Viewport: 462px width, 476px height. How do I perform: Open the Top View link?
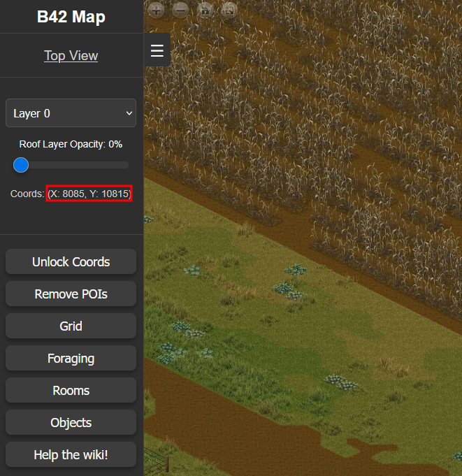pos(71,56)
